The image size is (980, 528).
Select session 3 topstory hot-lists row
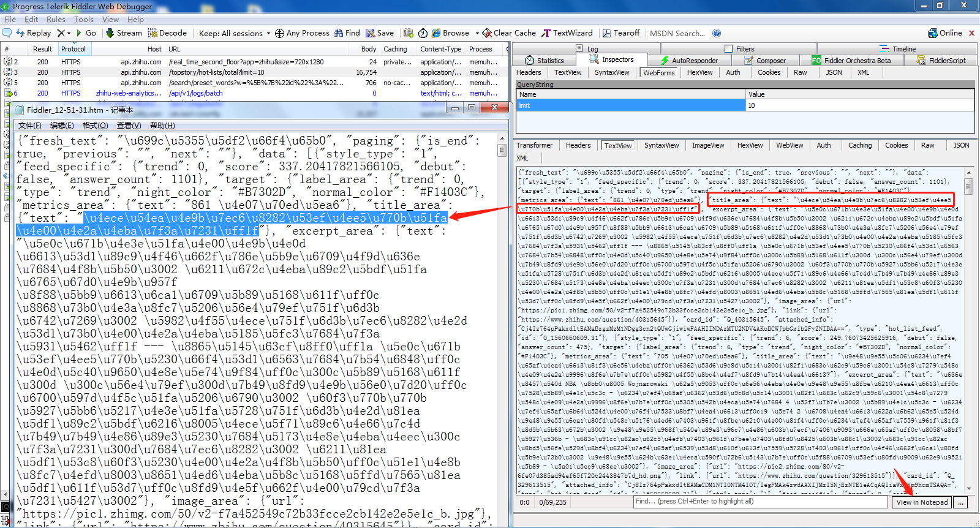[x=255, y=72]
